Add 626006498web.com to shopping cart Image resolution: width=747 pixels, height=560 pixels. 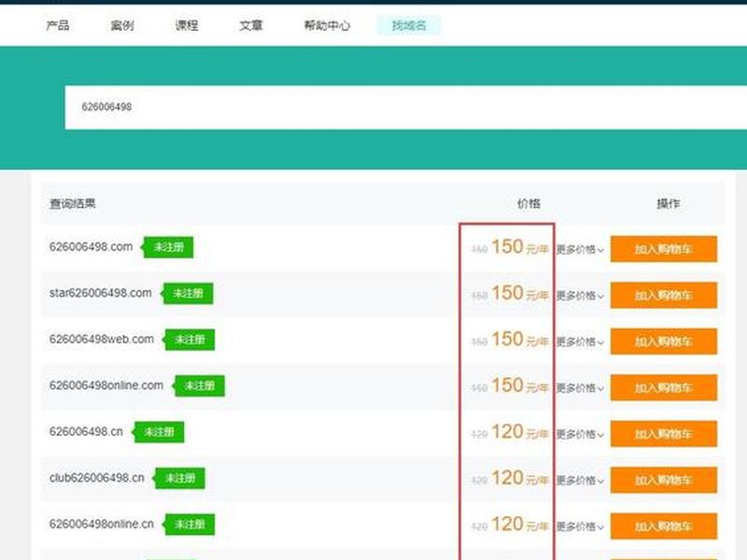click(664, 342)
